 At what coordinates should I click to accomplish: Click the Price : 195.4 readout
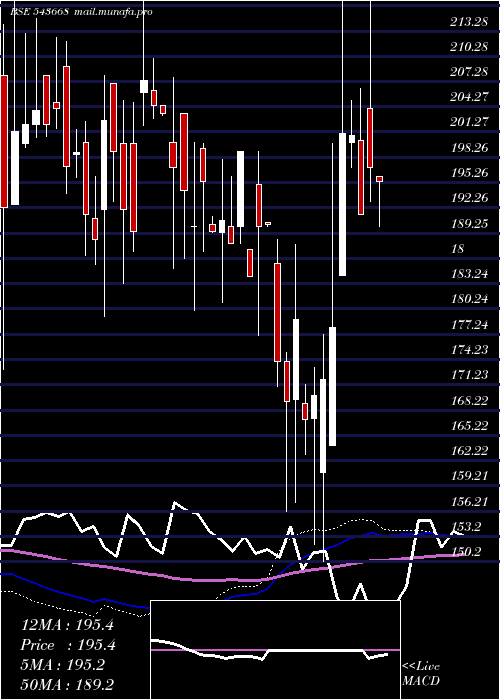click(x=68, y=645)
